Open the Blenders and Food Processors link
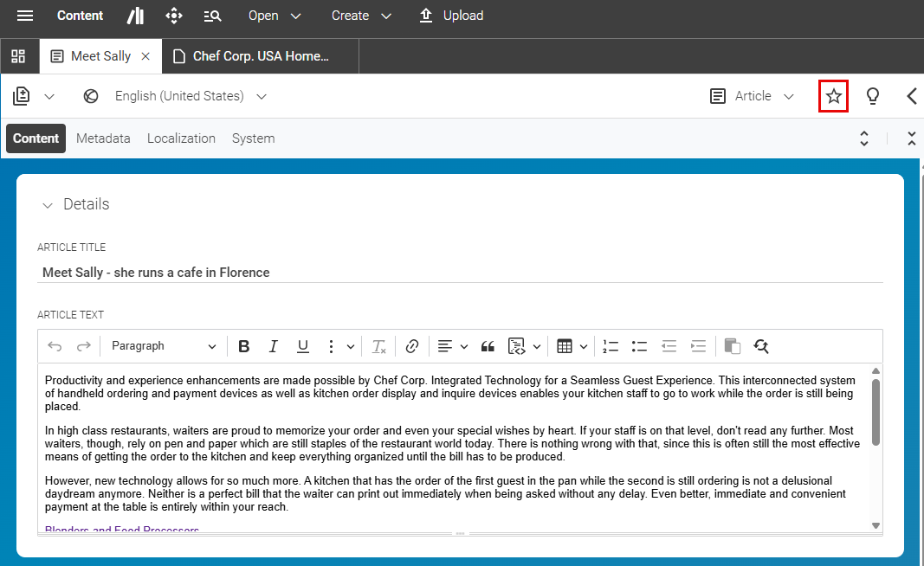This screenshot has width=924, height=566. 121,529
